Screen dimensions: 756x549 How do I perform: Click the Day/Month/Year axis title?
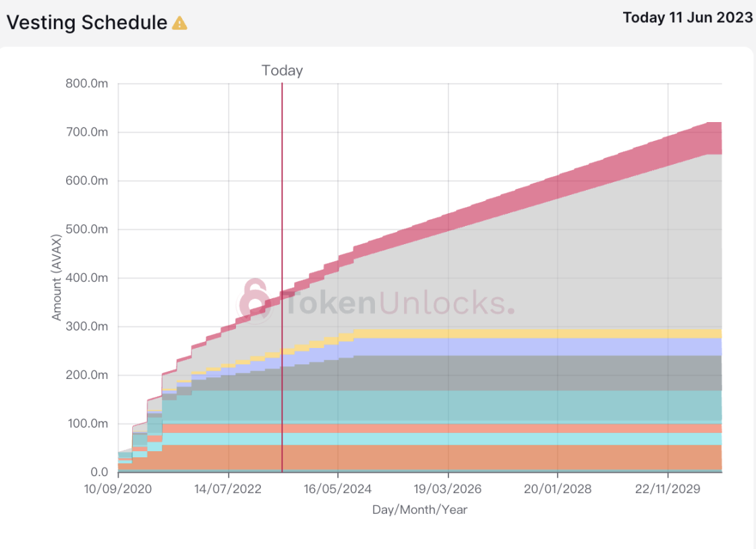point(419,510)
